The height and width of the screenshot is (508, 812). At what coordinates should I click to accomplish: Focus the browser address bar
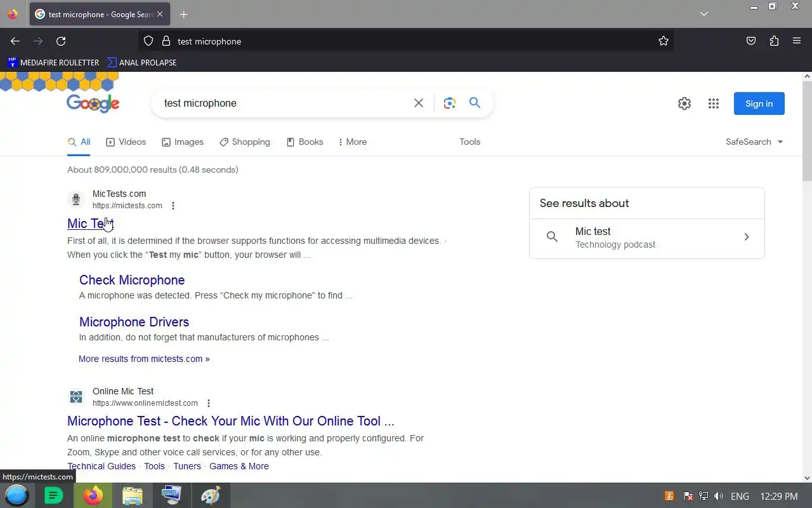[406, 41]
